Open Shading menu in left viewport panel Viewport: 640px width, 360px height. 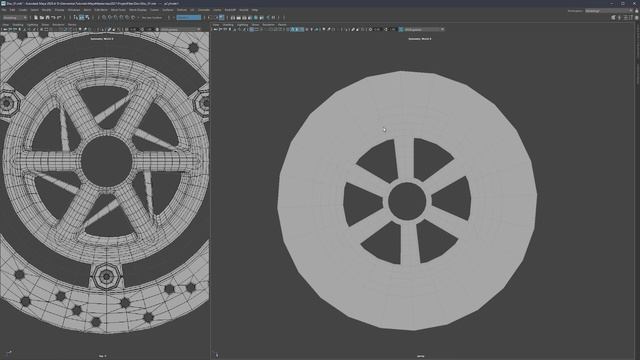click(x=18, y=24)
